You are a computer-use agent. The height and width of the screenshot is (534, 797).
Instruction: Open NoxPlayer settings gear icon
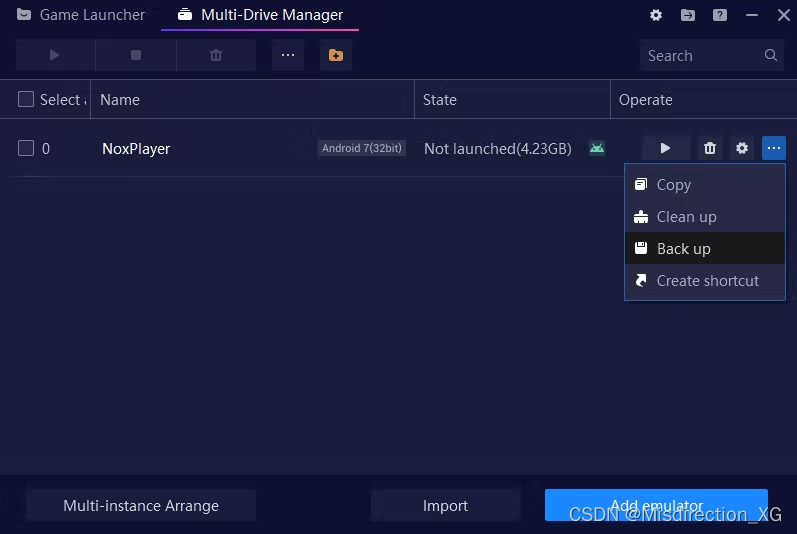[742, 148]
